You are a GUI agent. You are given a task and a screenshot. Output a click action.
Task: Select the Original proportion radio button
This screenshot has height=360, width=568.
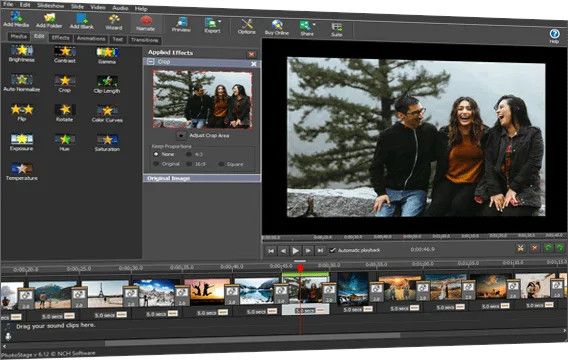[x=156, y=164]
